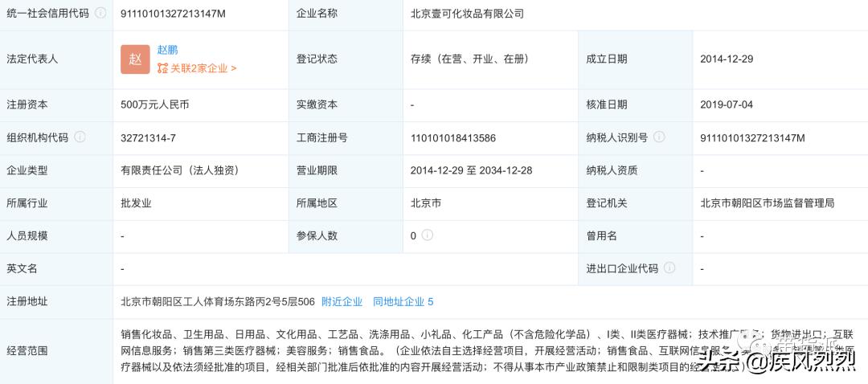Click the orange 赵 avatar badge

[x=136, y=59]
